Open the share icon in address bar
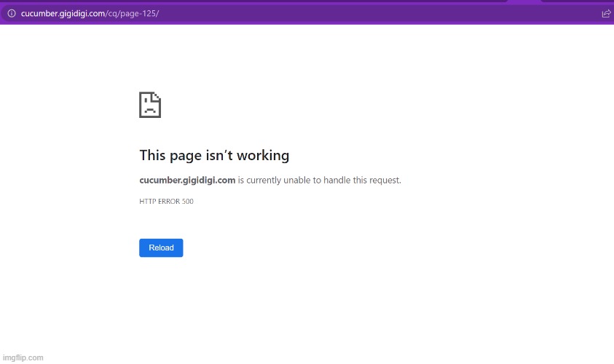Image resolution: width=614 pixels, height=364 pixels. [x=606, y=13]
